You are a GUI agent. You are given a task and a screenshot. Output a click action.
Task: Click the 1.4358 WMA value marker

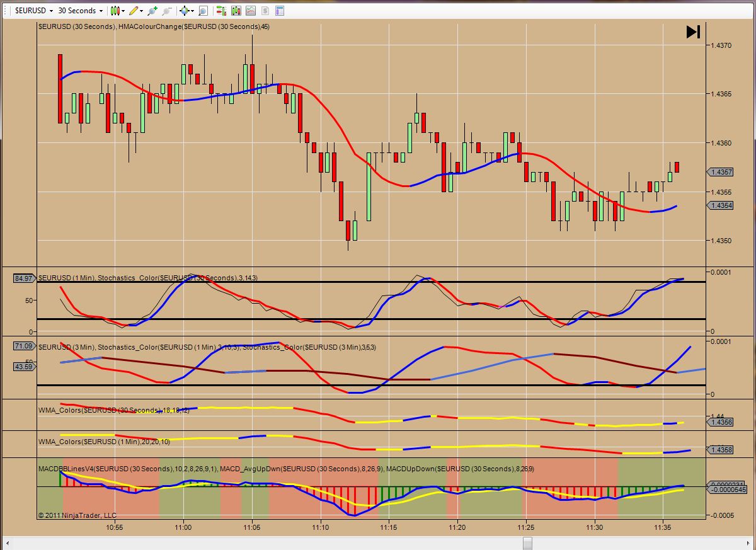tap(721, 450)
